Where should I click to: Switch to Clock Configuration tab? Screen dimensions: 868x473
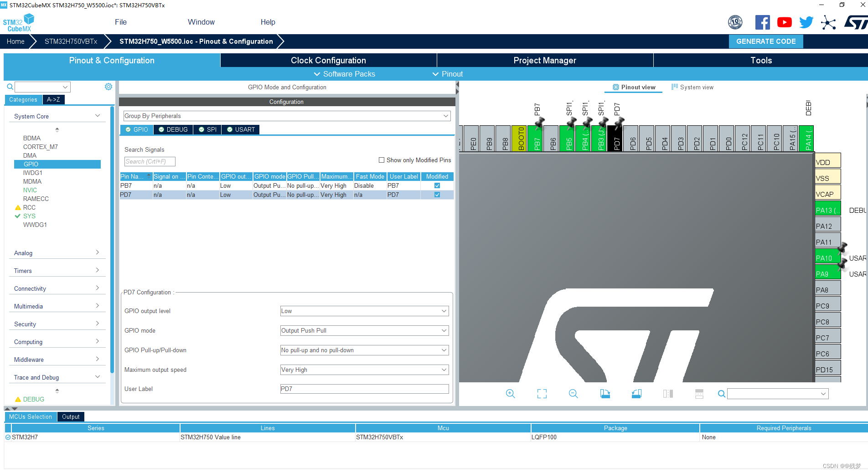point(328,60)
